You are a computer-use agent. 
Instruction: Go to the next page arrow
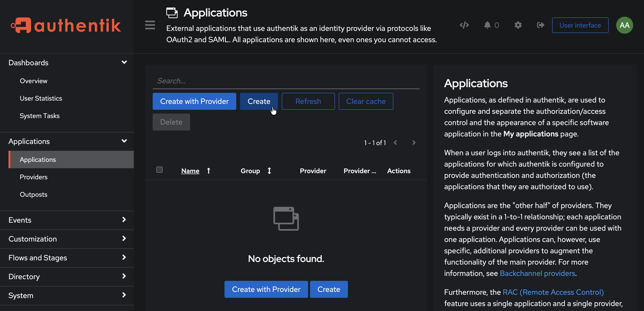point(414,143)
